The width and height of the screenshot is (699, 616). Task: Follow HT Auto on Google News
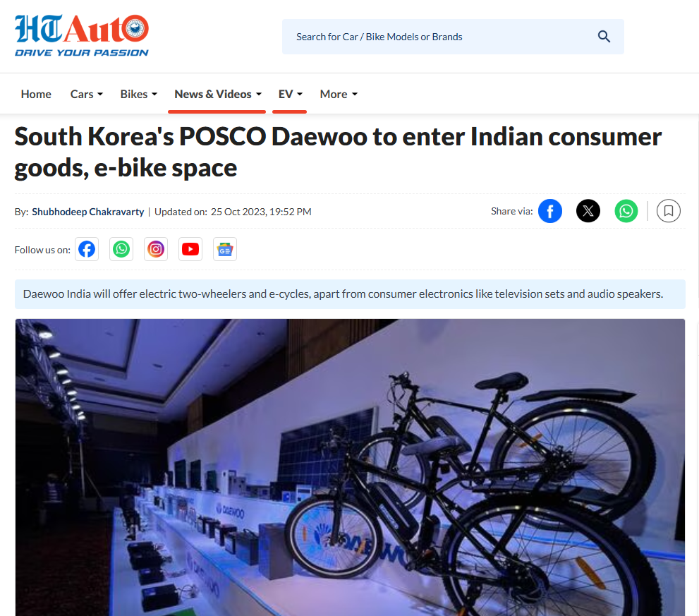(225, 249)
